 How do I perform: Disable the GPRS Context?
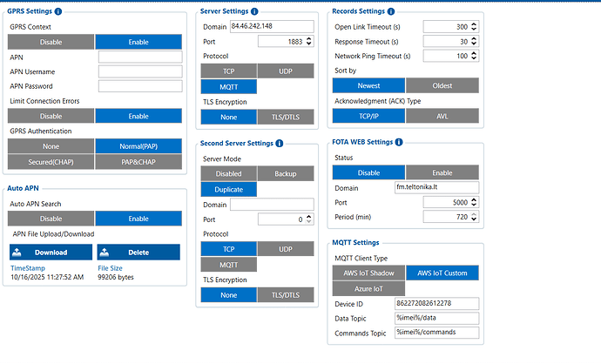click(50, 42)
